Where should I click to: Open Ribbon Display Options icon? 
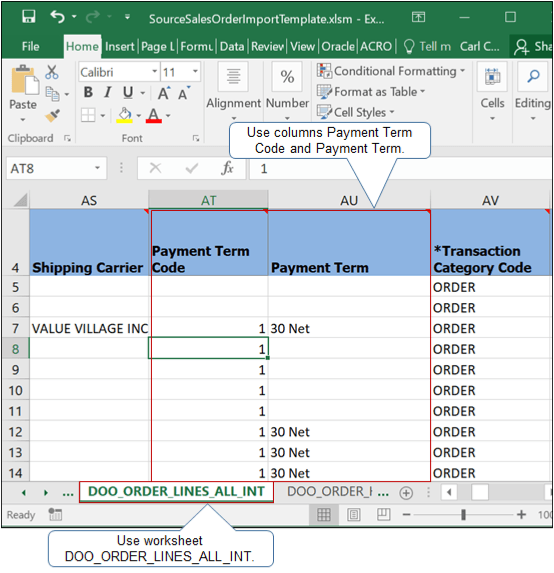(x=418, y=17)
